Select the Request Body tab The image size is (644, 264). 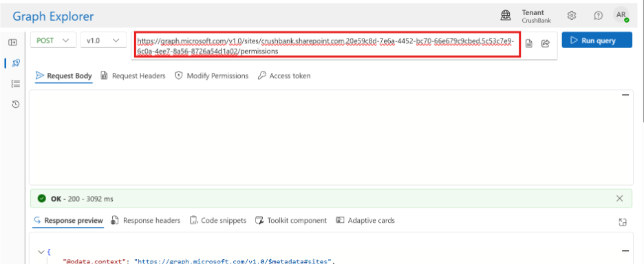pos(64,76)
